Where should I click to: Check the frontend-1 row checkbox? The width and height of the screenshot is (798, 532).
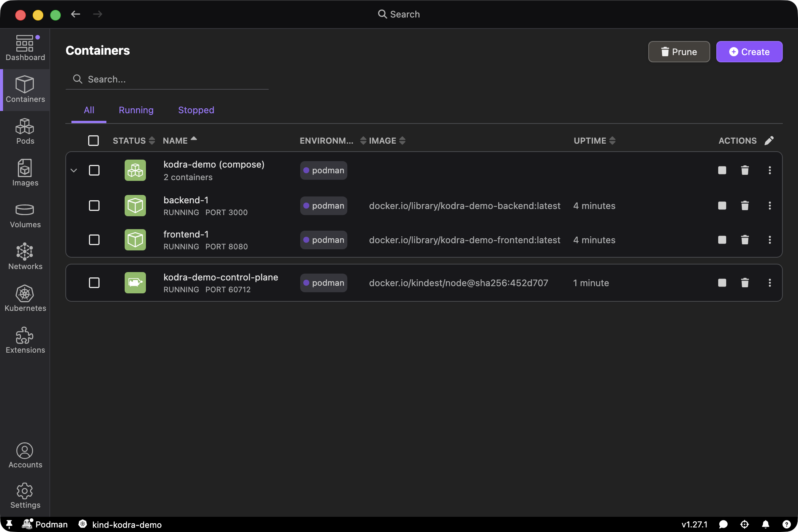coord(94,240)
